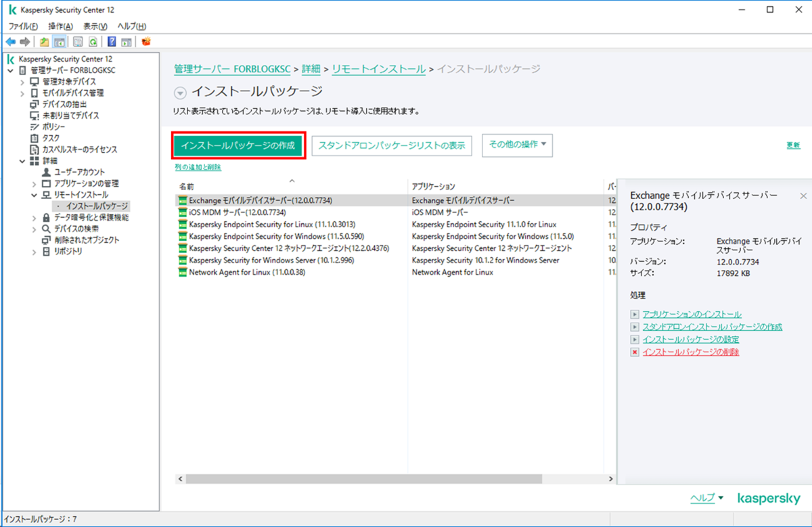Open the 操作(A) menu
This screenshot has height=527, width=812.
(60, 26)
